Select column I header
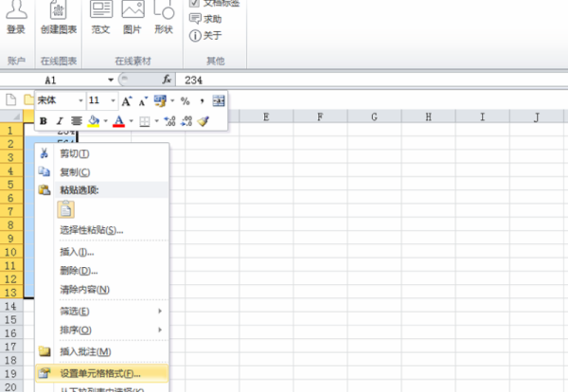 (x=482, y=116)
